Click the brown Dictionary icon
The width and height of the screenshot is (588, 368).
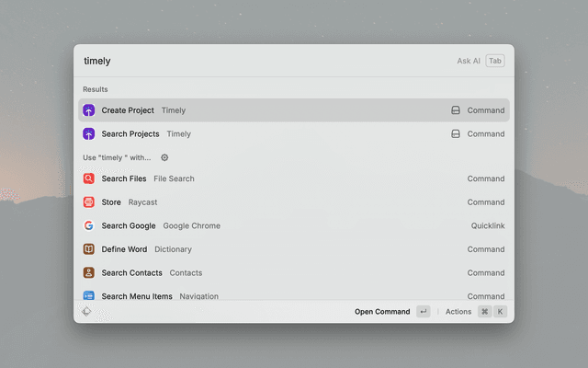coord(89,249)
